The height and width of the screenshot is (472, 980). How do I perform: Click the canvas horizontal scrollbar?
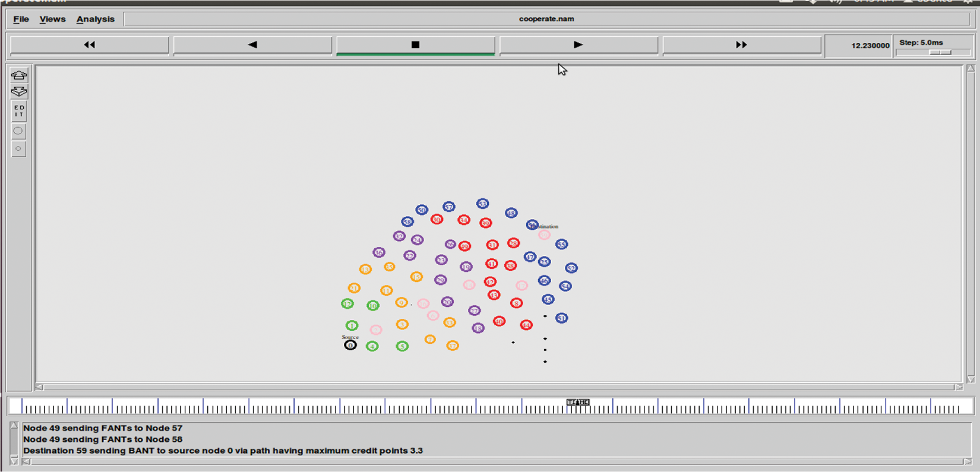[499, 387]
